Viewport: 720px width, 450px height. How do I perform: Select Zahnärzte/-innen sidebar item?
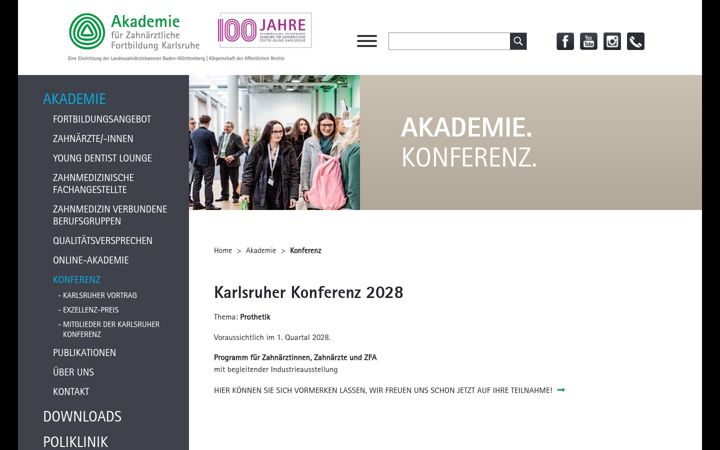93,139
